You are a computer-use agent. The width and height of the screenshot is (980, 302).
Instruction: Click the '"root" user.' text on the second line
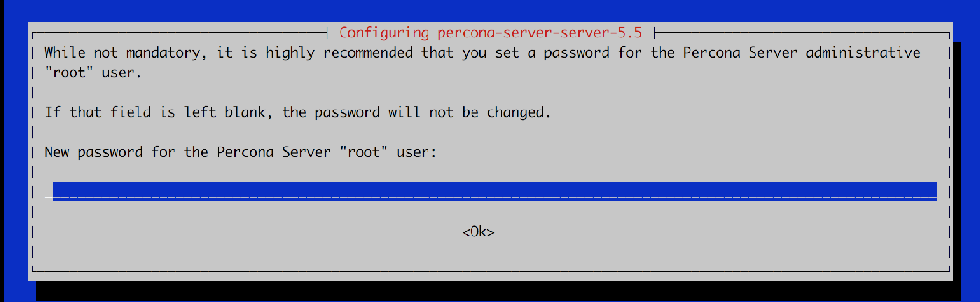point(93,73)
